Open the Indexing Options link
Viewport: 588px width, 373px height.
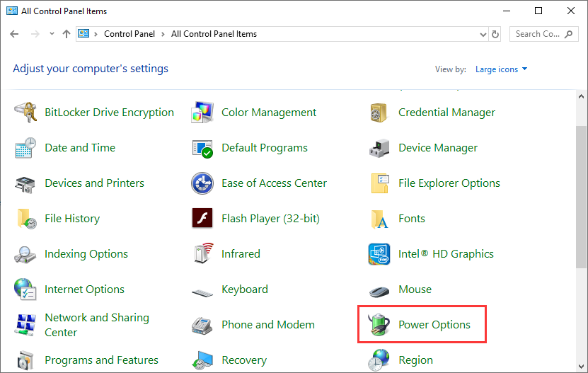click(x=86, y=254)
